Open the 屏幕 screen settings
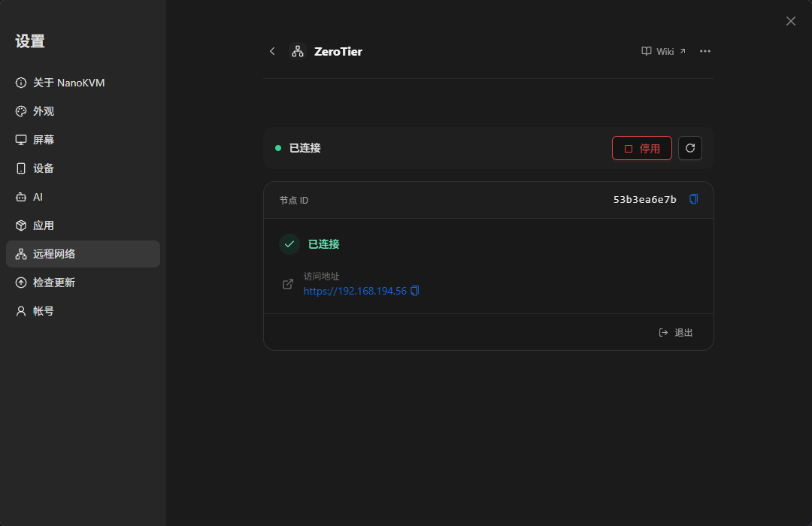Screen dimensions: 812x526 [x=83, y=140]
